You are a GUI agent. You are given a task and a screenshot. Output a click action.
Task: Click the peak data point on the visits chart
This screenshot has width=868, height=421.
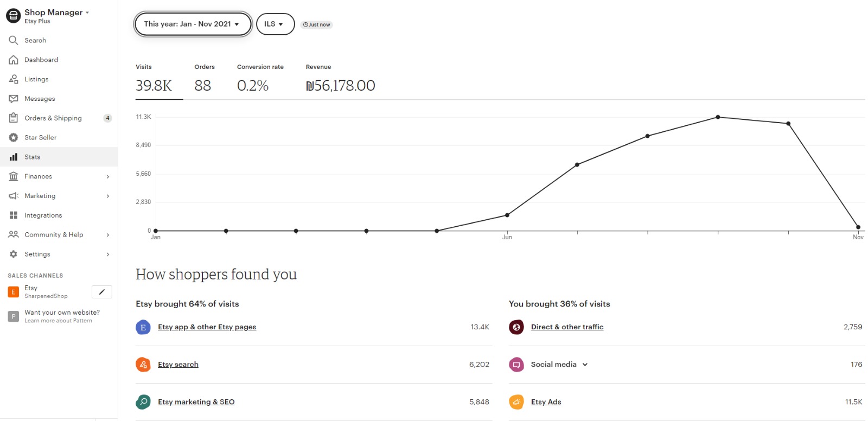[x=718, y=117]
